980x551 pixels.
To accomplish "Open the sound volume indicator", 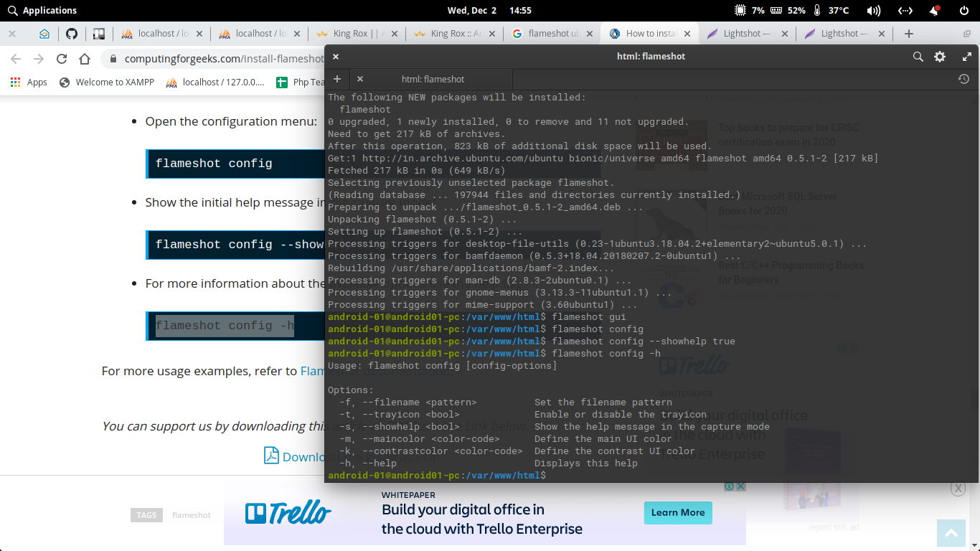I will (873, 10).
